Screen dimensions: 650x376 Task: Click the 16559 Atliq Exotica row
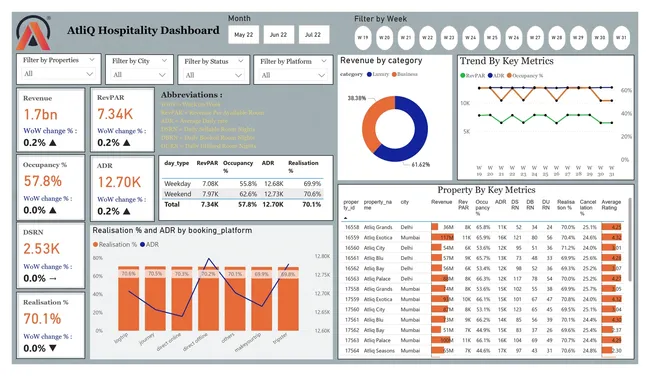(483, 238)
